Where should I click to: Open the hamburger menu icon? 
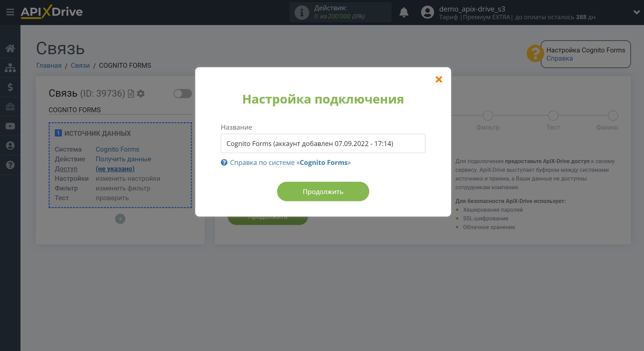click(10, 12)
